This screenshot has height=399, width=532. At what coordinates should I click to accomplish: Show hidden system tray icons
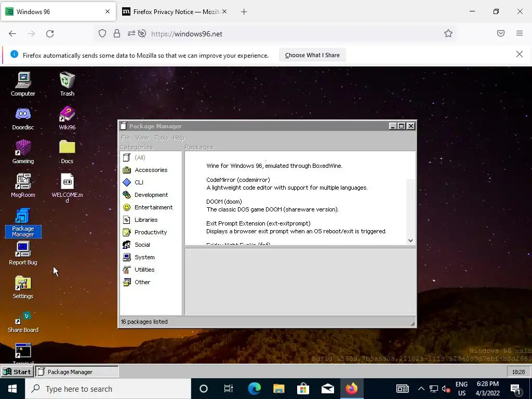pos(421,389)
